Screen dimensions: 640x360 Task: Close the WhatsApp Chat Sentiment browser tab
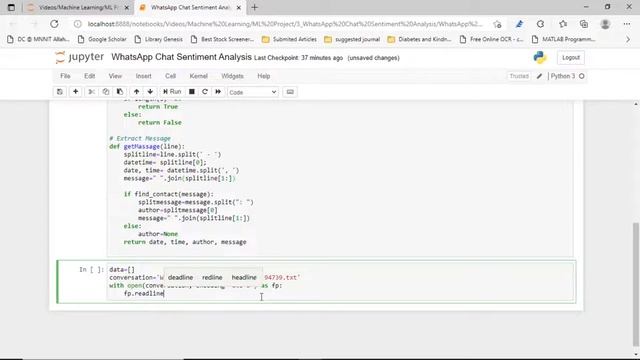239,7
